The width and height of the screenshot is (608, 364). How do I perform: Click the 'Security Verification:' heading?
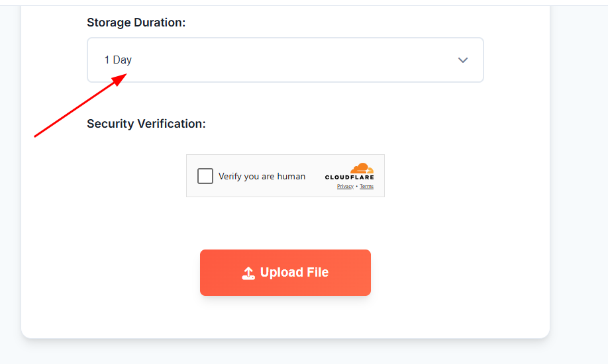[146, 124]
